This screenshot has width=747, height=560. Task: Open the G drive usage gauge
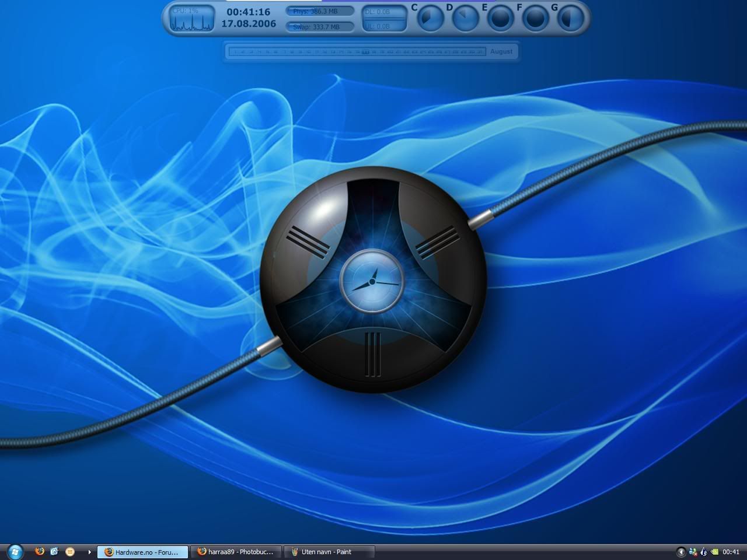[x=570, y=19]
